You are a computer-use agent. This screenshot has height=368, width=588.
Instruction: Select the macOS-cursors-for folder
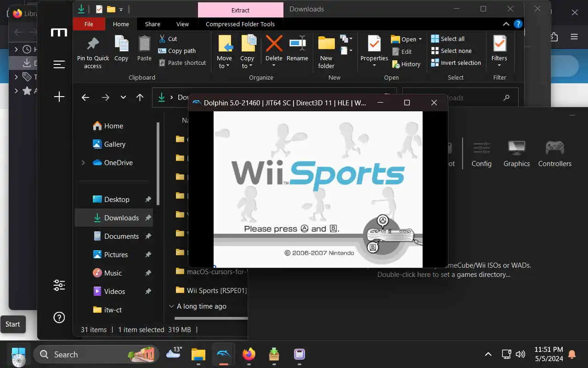click(211, 271)
